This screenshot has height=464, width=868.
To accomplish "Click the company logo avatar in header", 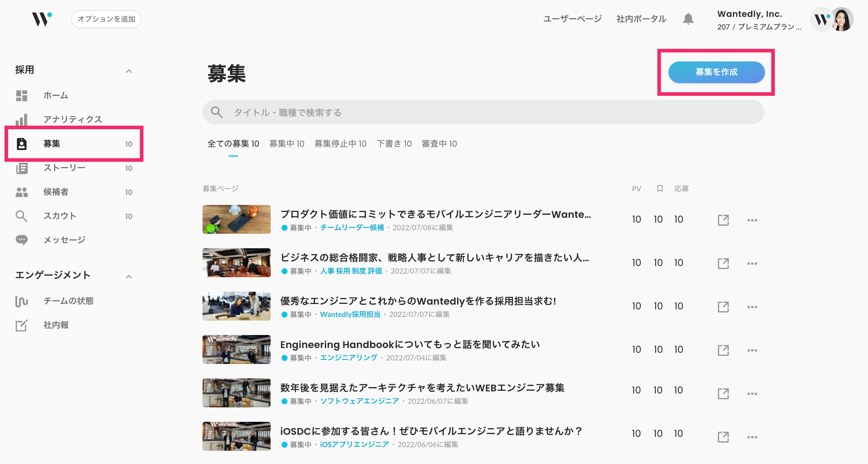I will 822,20.
